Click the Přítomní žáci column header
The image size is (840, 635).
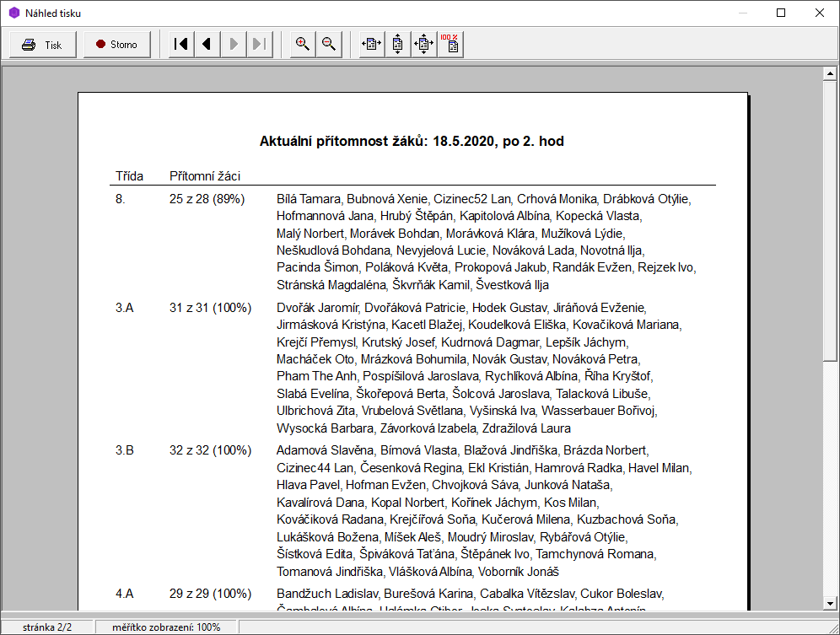coord(205,176)
